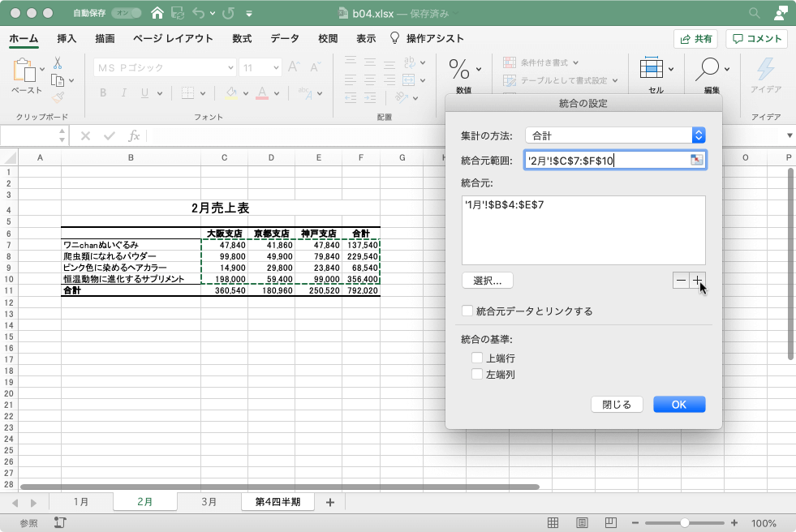Click the Copy icon
Viewport: 796px width, 532px height.
(58, 80)
